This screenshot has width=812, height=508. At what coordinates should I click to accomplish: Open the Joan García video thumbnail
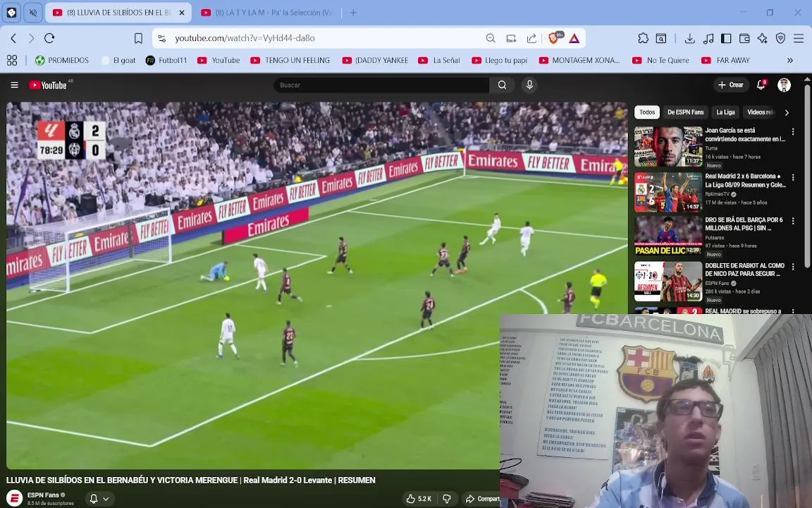[668, 146]
